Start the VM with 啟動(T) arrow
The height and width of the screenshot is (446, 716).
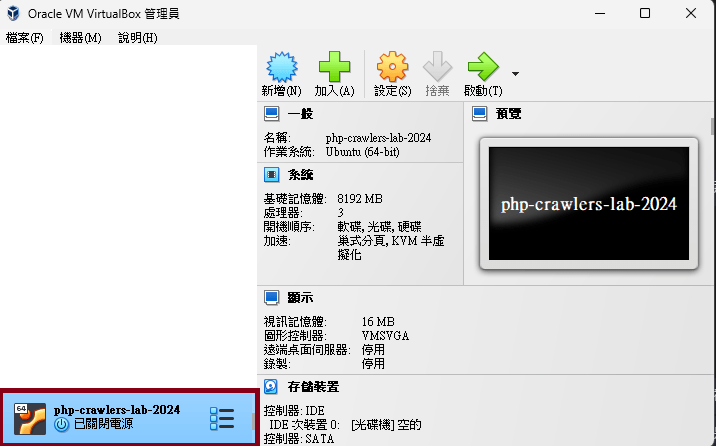pos(483,67)
